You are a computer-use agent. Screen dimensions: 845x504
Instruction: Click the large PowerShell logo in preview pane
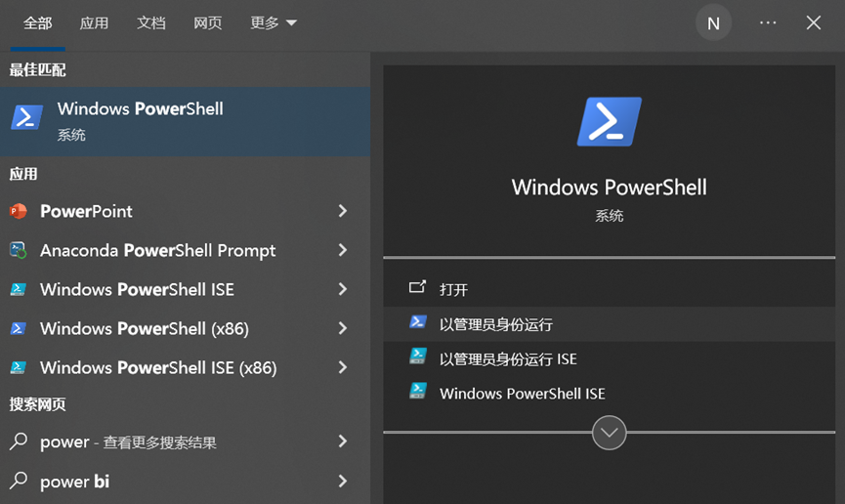click(x=609, y=121)
